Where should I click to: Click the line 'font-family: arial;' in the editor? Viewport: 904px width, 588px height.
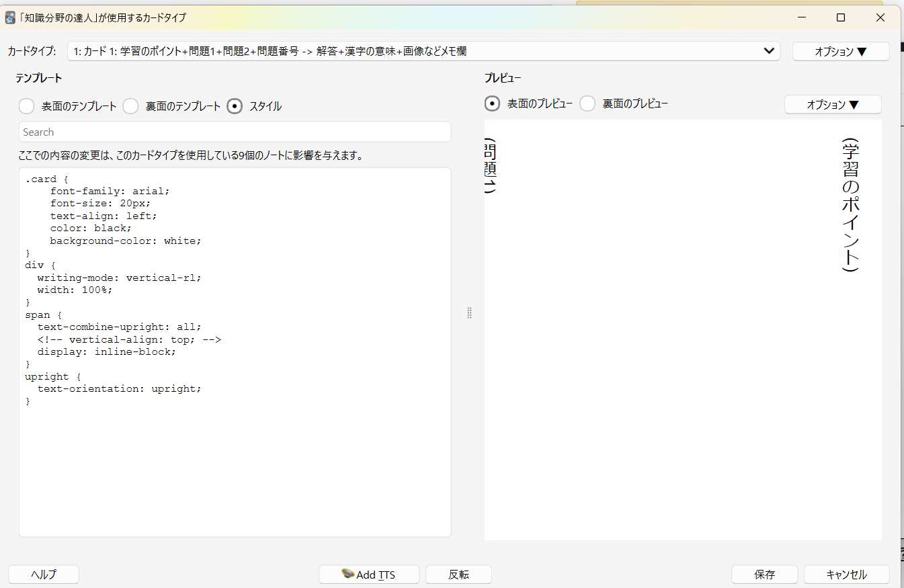click(x=110, y=191)
